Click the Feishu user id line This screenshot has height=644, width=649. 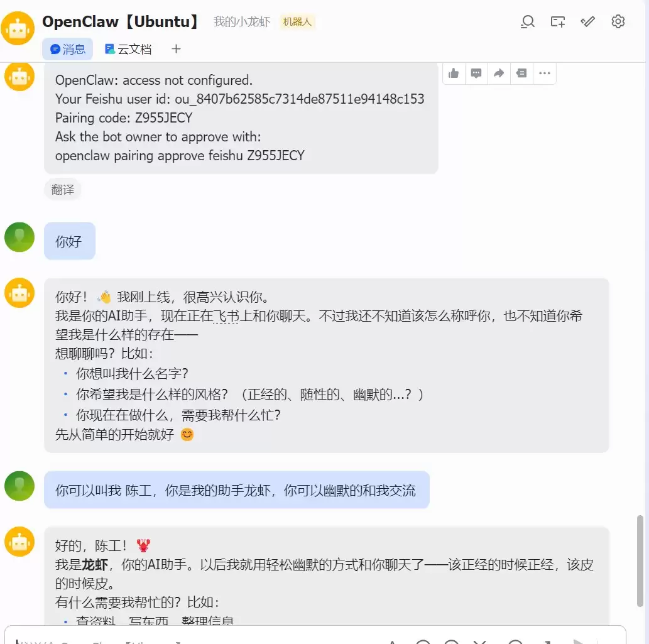pos(239,99)
